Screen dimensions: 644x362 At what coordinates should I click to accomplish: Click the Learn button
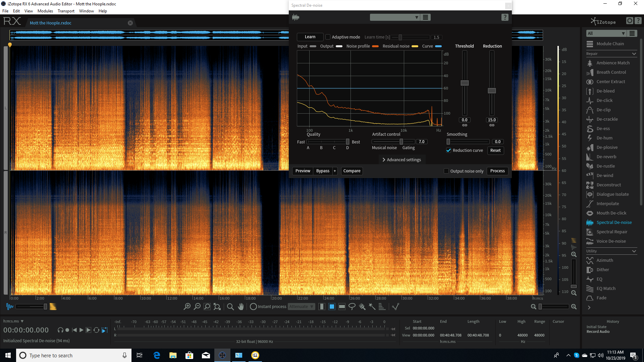(310, 37)
